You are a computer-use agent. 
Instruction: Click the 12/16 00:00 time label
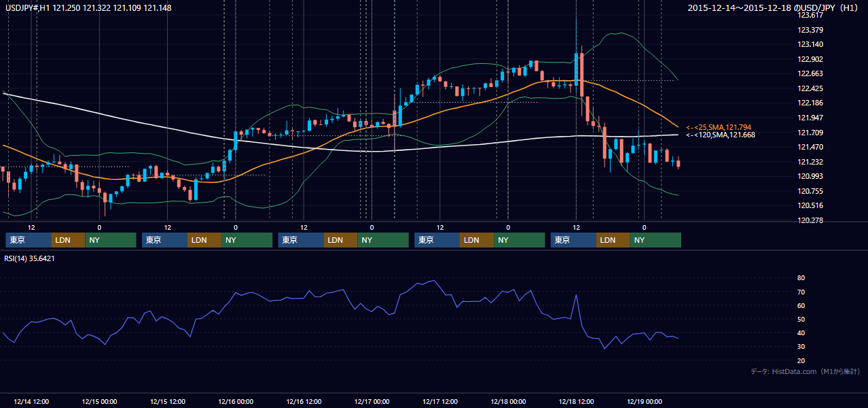[236, 401]
